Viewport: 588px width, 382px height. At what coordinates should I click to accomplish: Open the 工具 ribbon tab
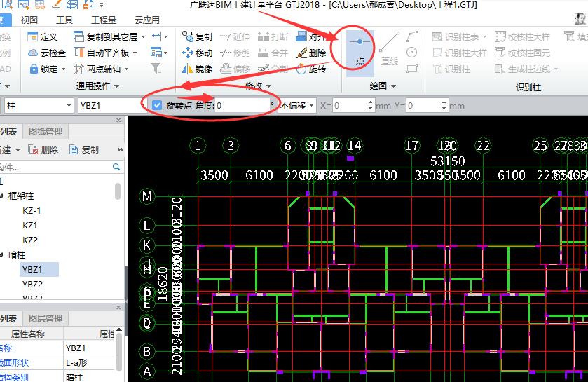point(64,20)
